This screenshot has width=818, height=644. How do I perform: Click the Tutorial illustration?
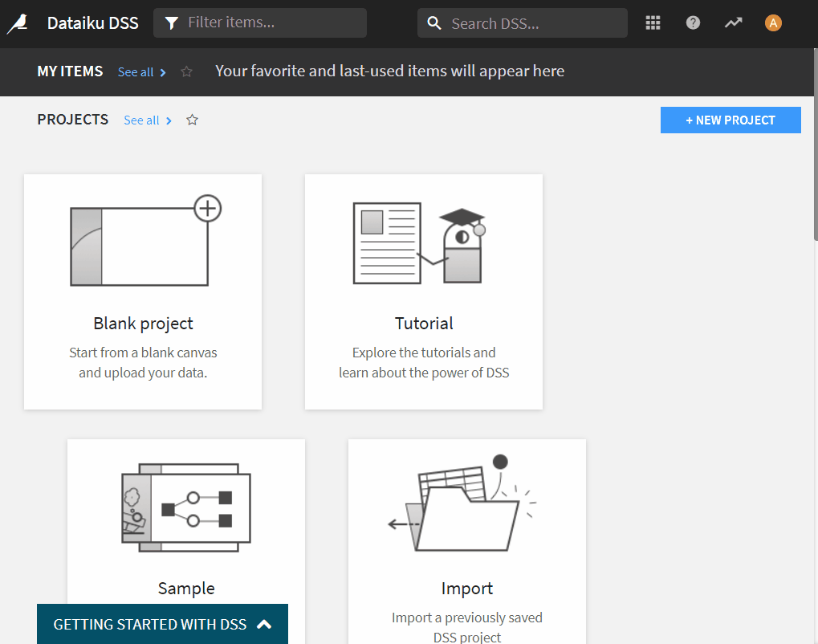[419, 243]
